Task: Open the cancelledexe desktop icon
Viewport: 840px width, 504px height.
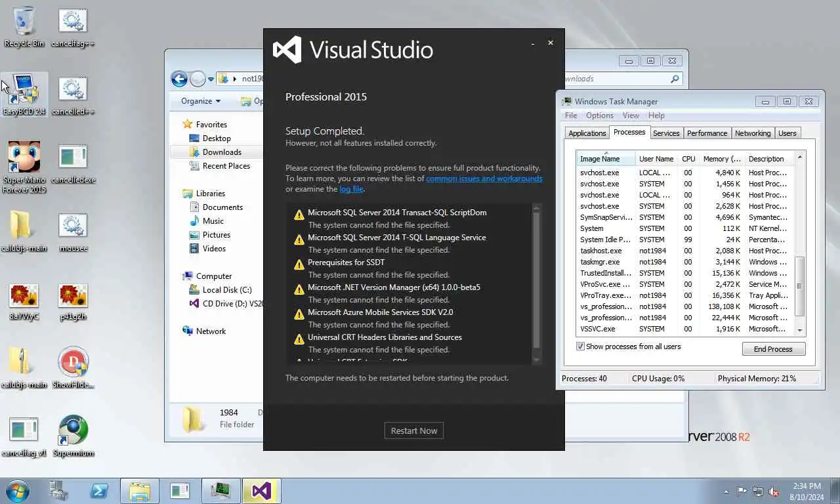Action: (73, 163)
